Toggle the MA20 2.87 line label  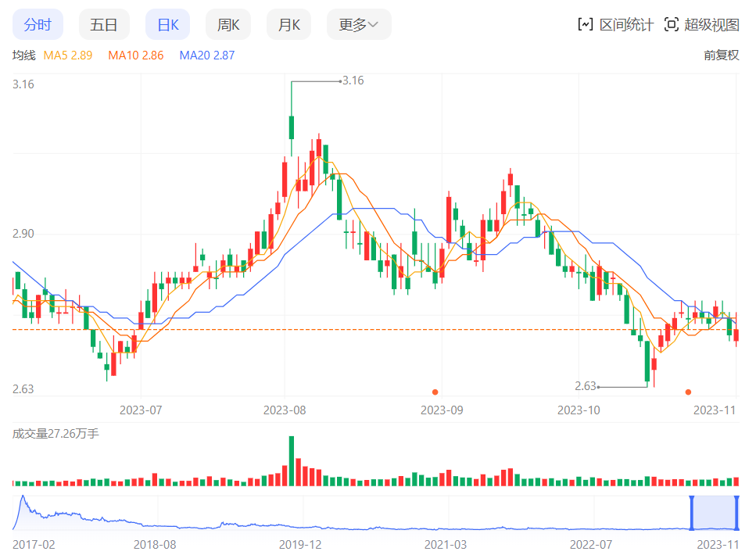point(207,55)
